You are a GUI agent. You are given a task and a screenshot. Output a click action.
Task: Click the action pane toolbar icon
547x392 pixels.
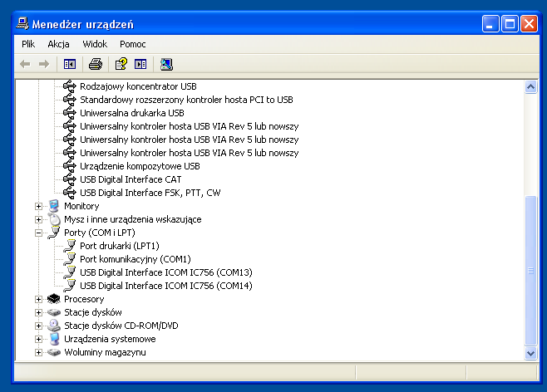(x=140, y=64)
